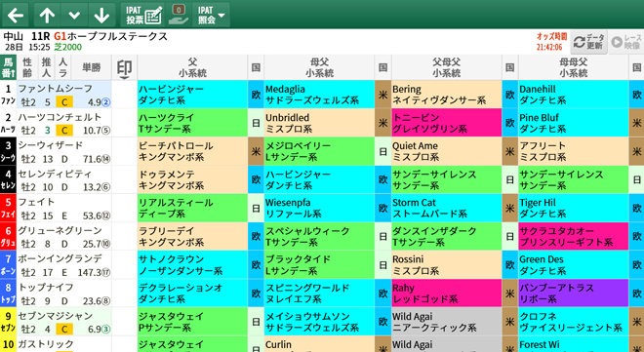Select 母父 小系統 column header
The width and height of the screenshot is (644, 352).
coord(319,67)
